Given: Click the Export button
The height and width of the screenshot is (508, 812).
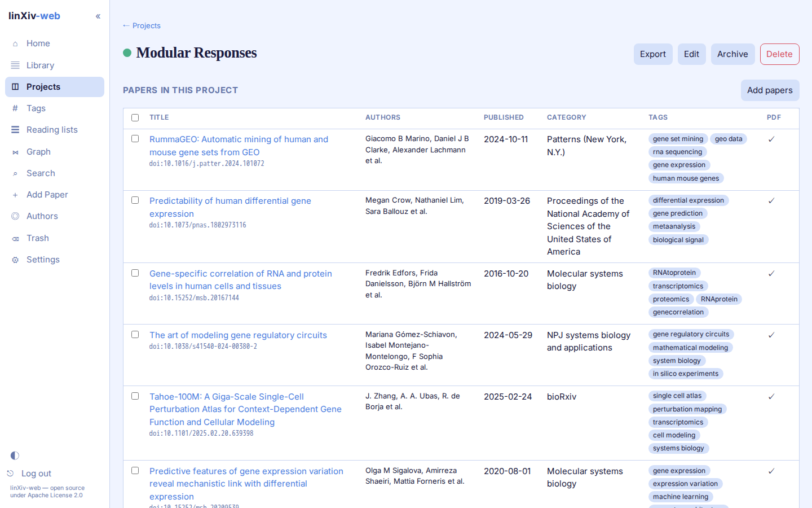Looking at the screenshot, I should [x=653, y=54].
